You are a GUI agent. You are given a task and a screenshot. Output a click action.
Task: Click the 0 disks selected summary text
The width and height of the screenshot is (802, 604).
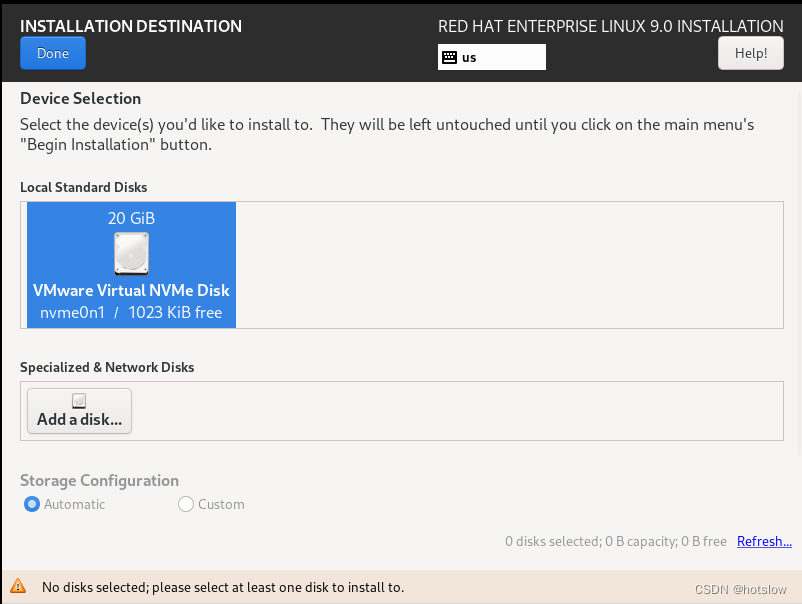[x=616, y=541]
